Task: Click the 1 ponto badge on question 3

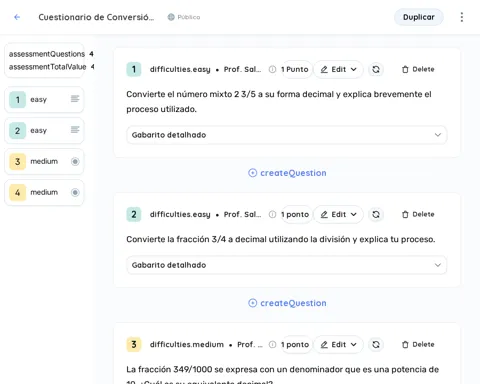Action: point(295,344)
